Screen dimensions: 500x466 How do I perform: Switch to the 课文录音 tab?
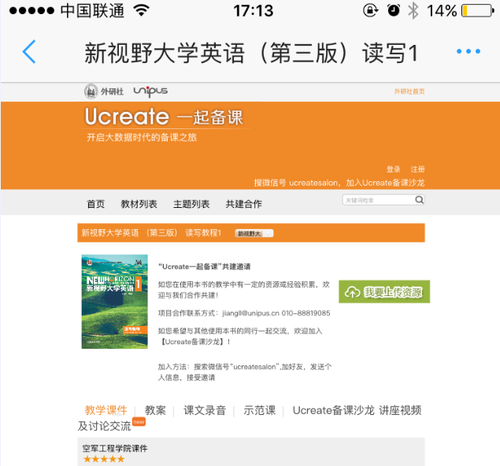[205, 410]
